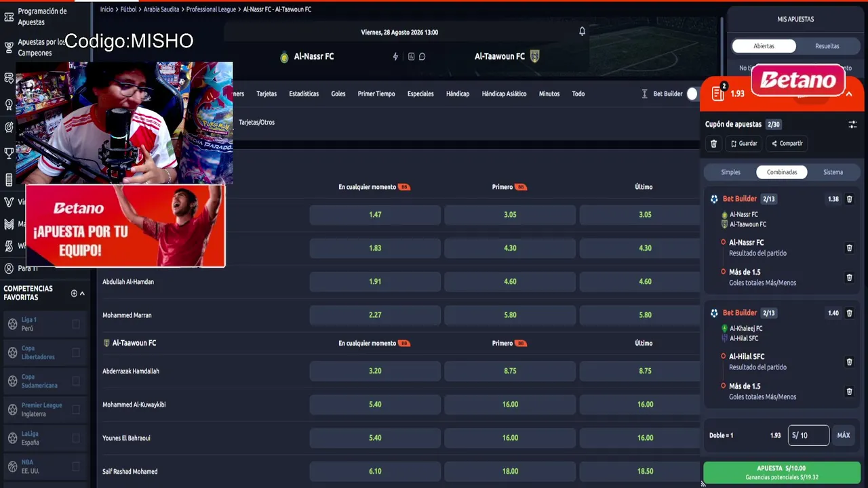868x488 pixels.
Task: Place the bet with Apuesta S/10.00 button
Action: pos(781,472)
